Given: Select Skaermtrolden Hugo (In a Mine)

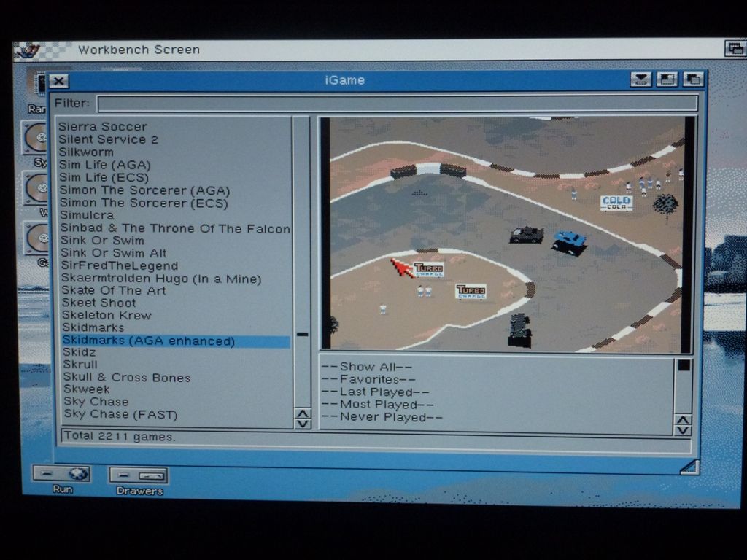Looking at the screenshot, I should pos(161,279).
